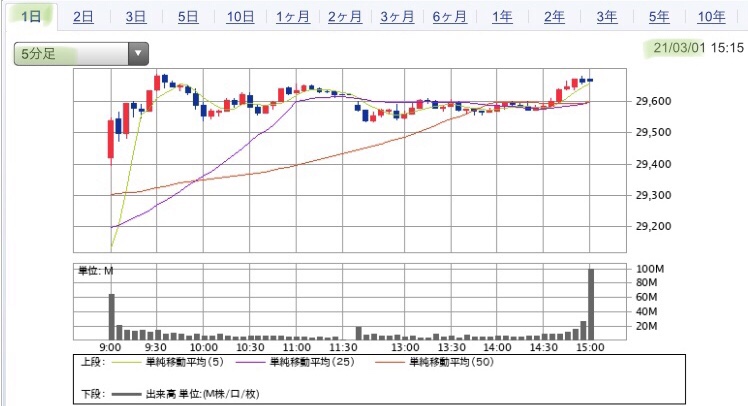Show the 1ヶ月 chart range

(x=293, y=17)
